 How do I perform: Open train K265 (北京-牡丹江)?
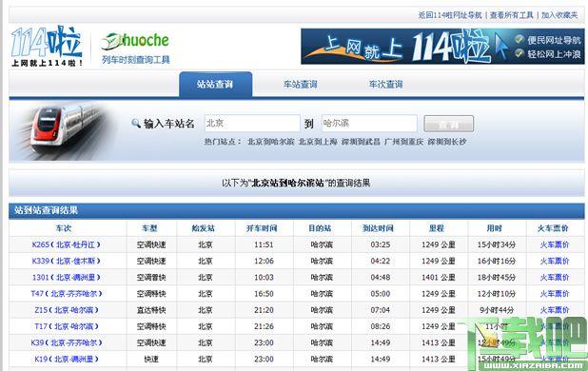tap(66, 244)
